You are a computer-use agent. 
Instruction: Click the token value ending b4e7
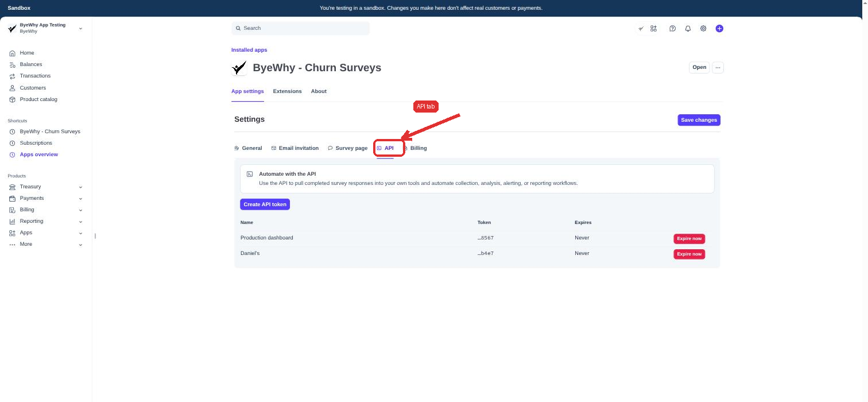coord(486,253)
